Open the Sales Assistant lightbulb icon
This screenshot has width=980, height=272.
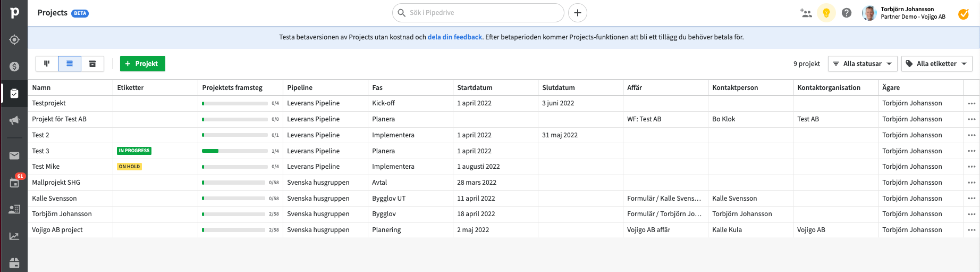tap(826, 13)
